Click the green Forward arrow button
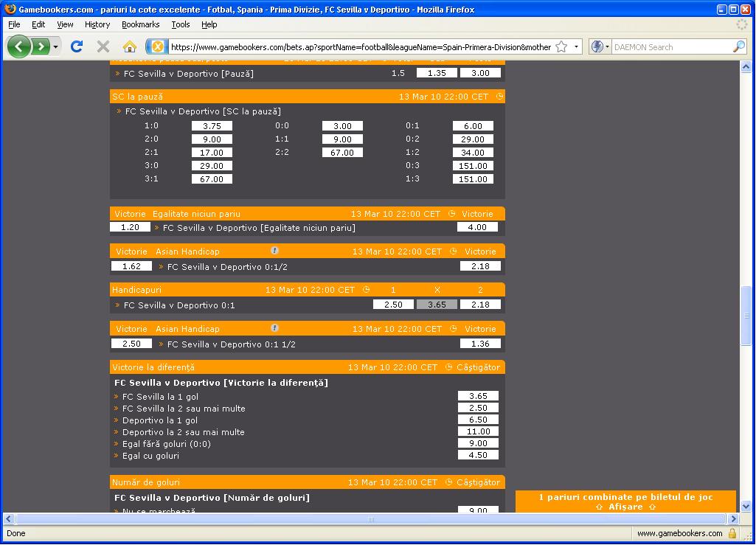 41,46
